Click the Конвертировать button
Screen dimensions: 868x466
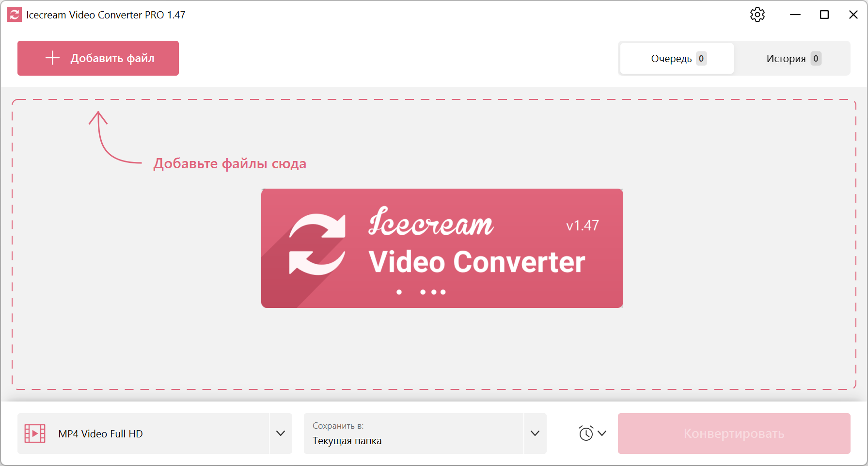pos(734,434)
